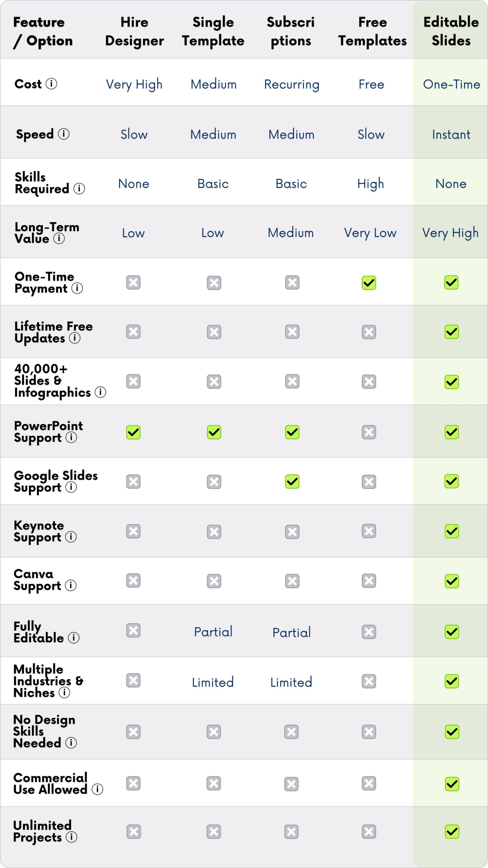Click the Limited text under Subscriptions
The height and width of the screenshot is (868, 488).
pyautogui.click(x=291, y=682)
